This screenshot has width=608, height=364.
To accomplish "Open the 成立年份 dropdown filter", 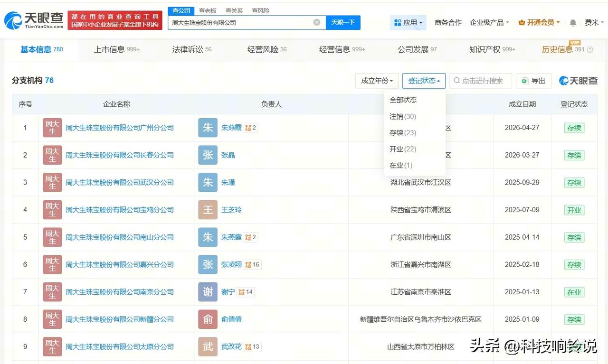I will coord(377,81).
